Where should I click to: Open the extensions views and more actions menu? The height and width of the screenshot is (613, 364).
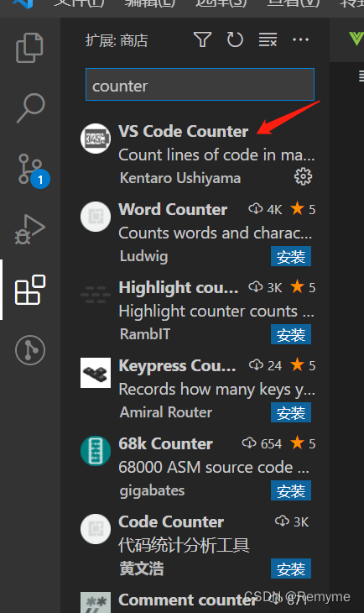[300, 39]
